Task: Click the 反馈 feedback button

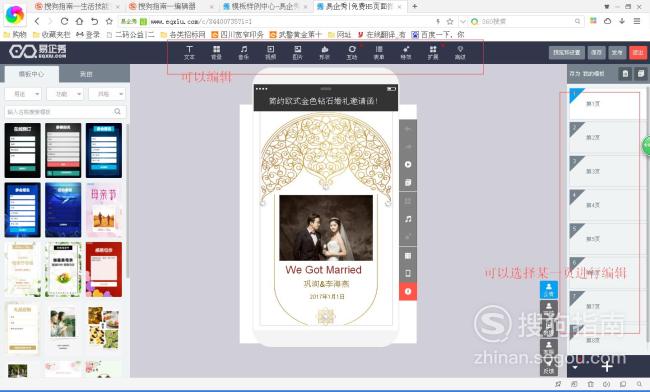Action: coord(548,368)
